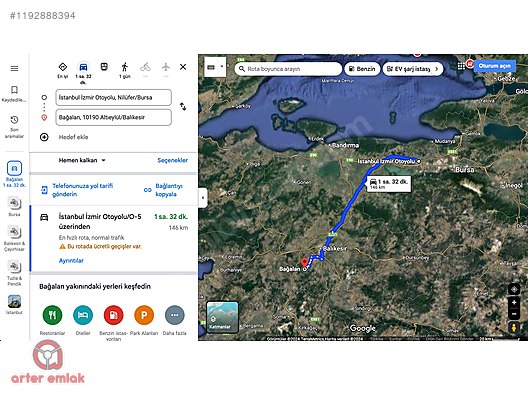This screenshot has height=396, width=528.
Task: Switch map layers with Katmanlar thumbnail
Action: coord(222,317)
